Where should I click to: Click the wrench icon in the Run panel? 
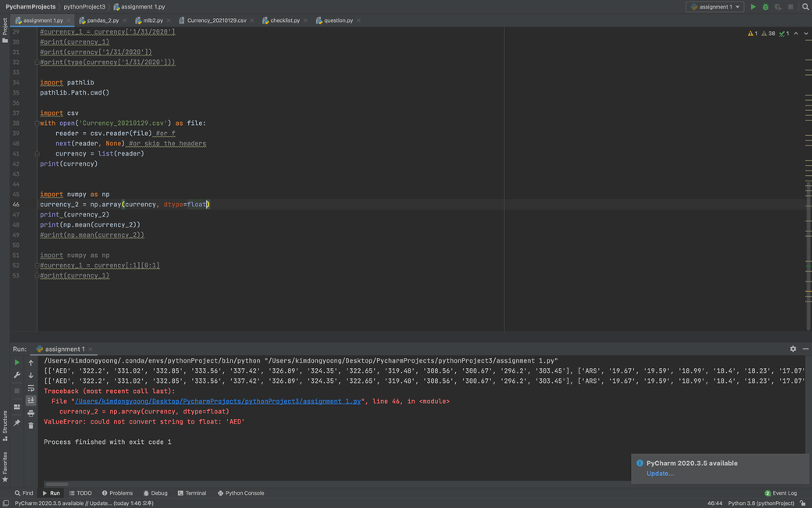click(x=17, y=375)
